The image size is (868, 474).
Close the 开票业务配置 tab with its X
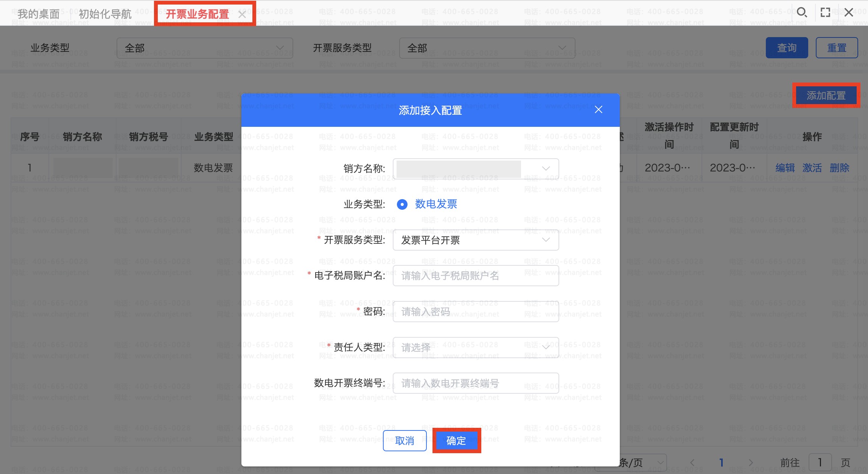point(242,15)
